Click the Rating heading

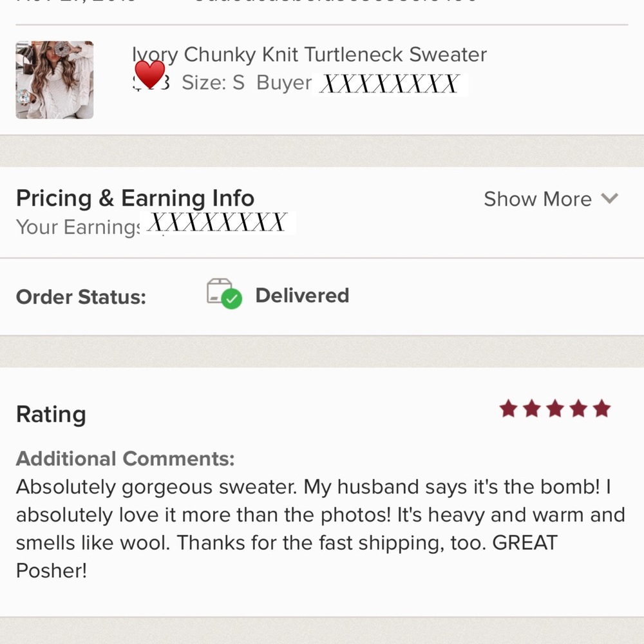tap(51, 414)
